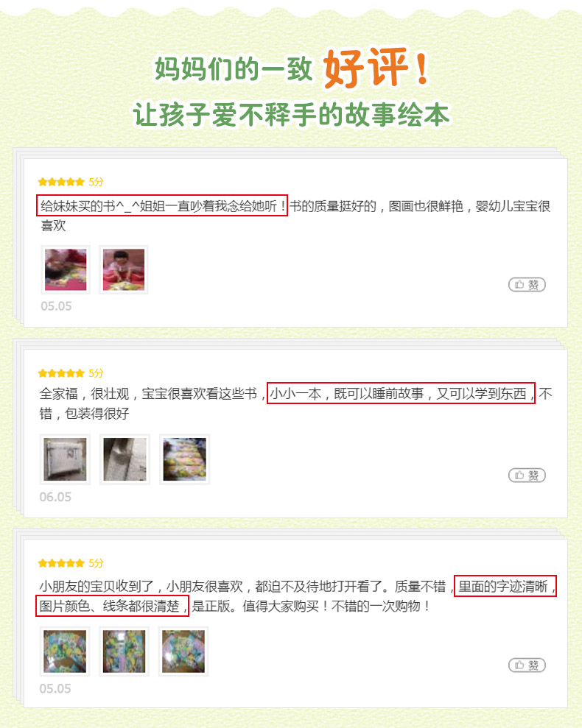Open last book photo in third review
The height and width of the screenshot is (728, 582).
(x=183, y=651)
